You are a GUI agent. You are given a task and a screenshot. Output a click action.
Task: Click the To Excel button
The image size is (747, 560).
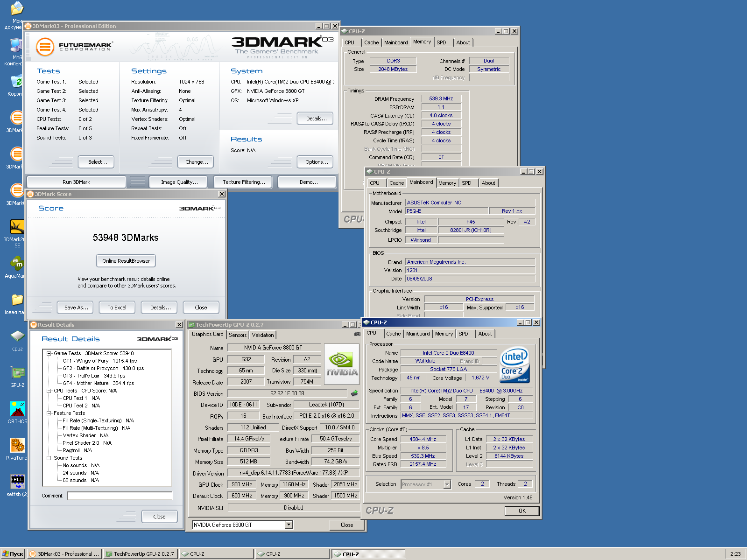(x=117, y=308)
